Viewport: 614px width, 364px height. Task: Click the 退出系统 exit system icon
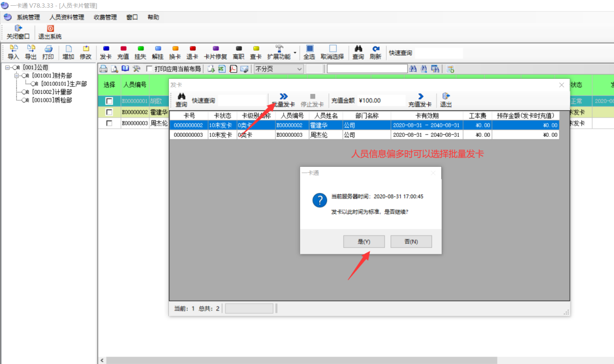[x=50, y=32]
